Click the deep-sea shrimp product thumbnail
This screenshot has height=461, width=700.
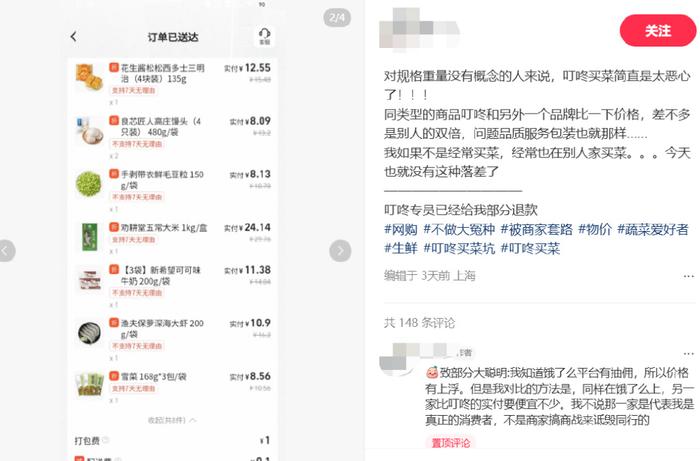tap(89, 333)
